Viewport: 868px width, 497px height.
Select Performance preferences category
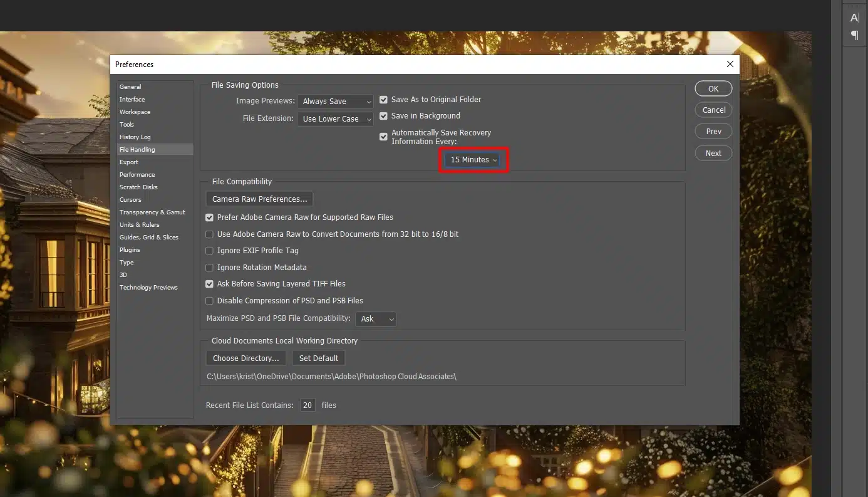pyautogui.click(x=155, y=174)
